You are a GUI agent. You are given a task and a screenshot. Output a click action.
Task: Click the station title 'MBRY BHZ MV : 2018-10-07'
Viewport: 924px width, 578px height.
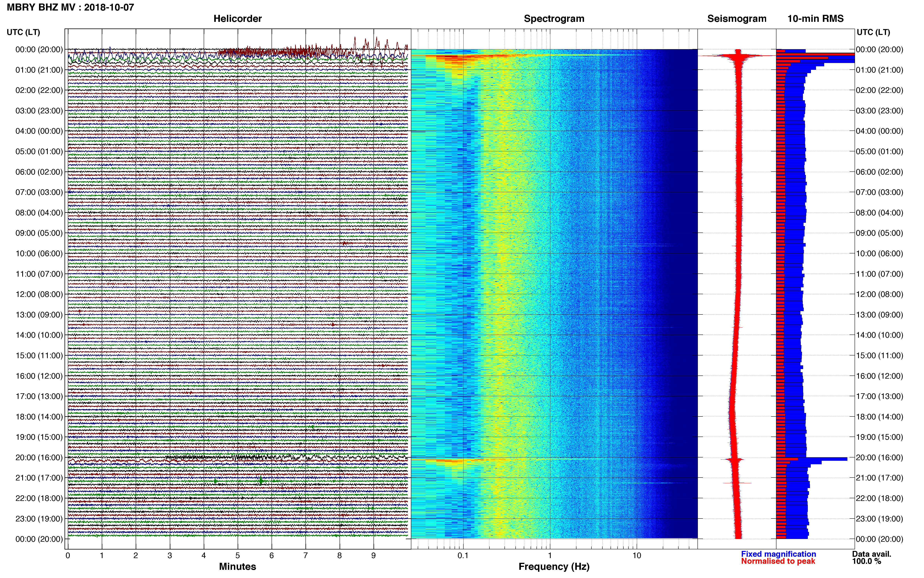[x=70, y=7]
